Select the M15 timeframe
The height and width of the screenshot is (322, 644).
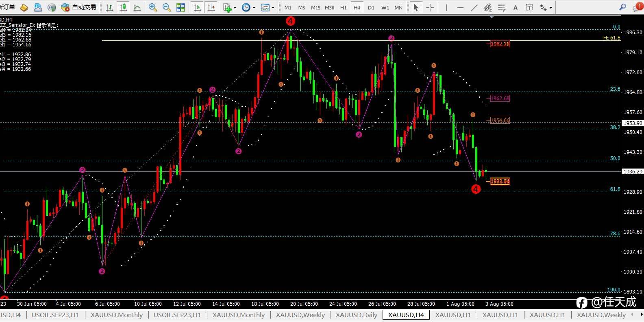tap(315, 7)
